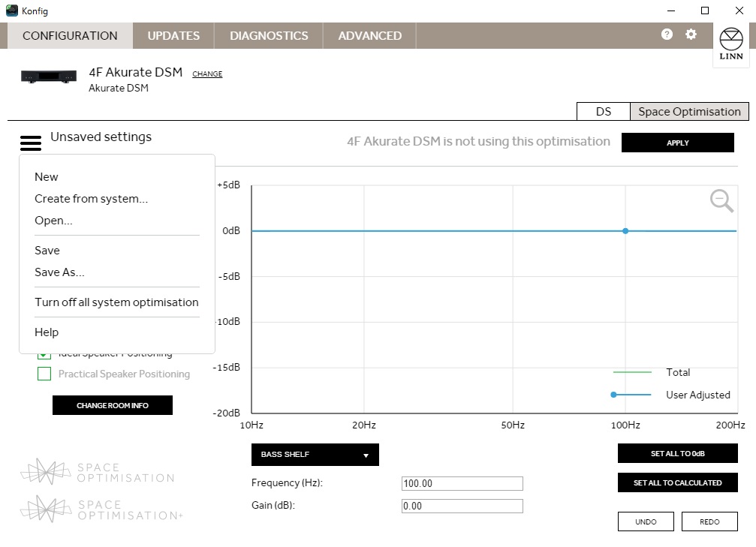Click the Apply button

[677, 143]
